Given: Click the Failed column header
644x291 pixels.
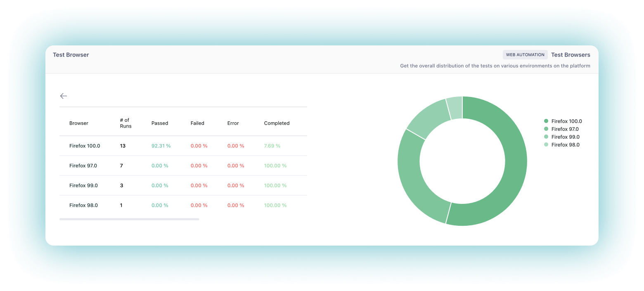Looking at the screenshot, I should pos(197,123).
